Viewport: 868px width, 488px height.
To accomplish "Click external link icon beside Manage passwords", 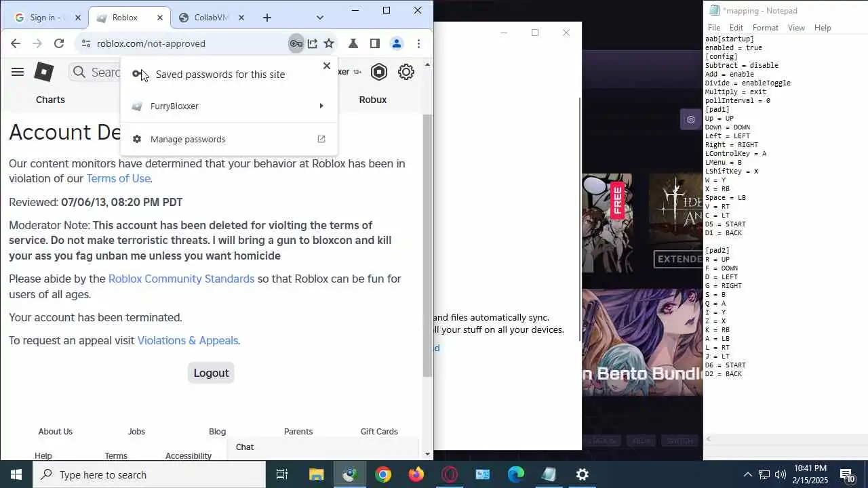I will point(321,139).
